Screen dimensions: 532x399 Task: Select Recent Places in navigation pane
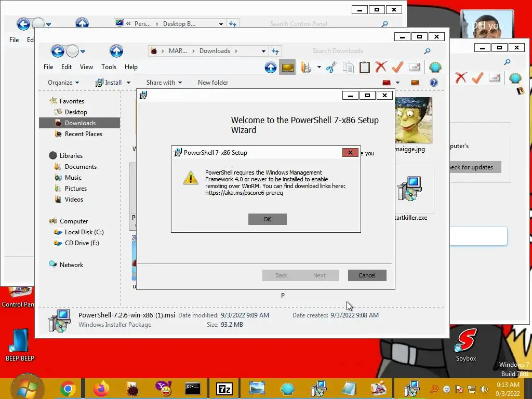click(x=83, y=134)
